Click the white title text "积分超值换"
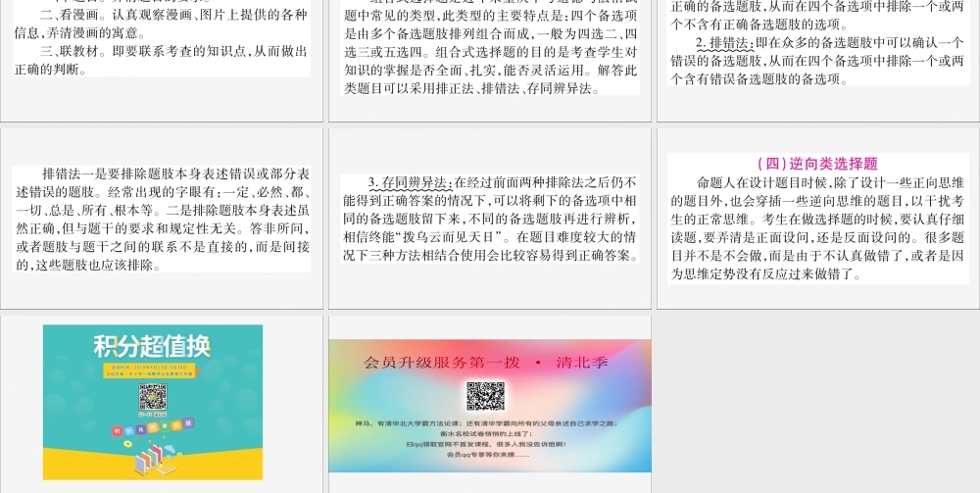 click(153, 346)
